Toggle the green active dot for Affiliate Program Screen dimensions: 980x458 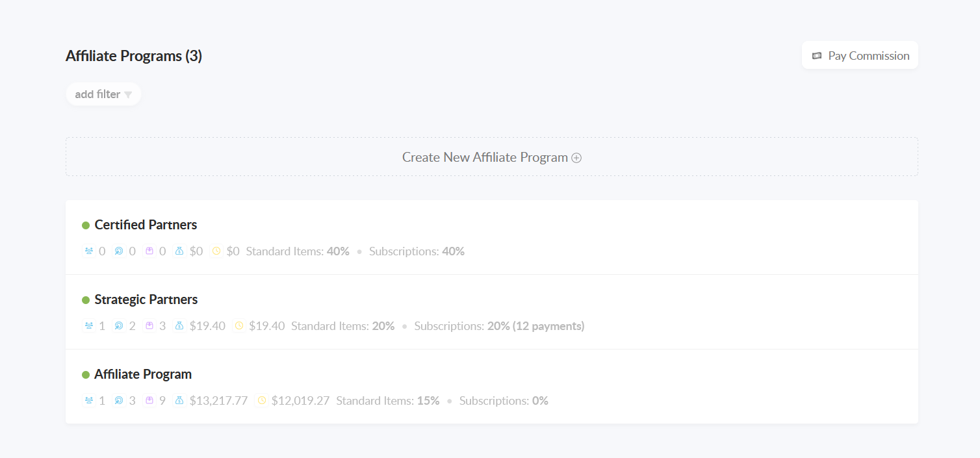click(x=85, y=374)
